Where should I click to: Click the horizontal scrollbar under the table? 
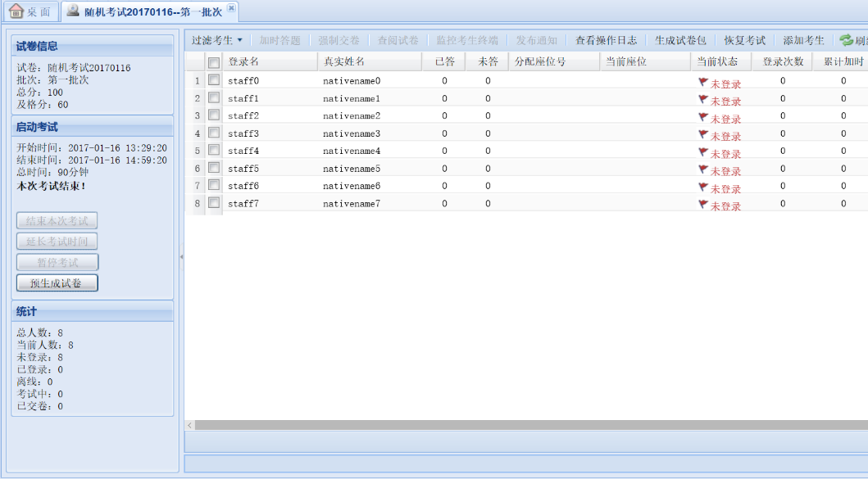click(525, 425)
